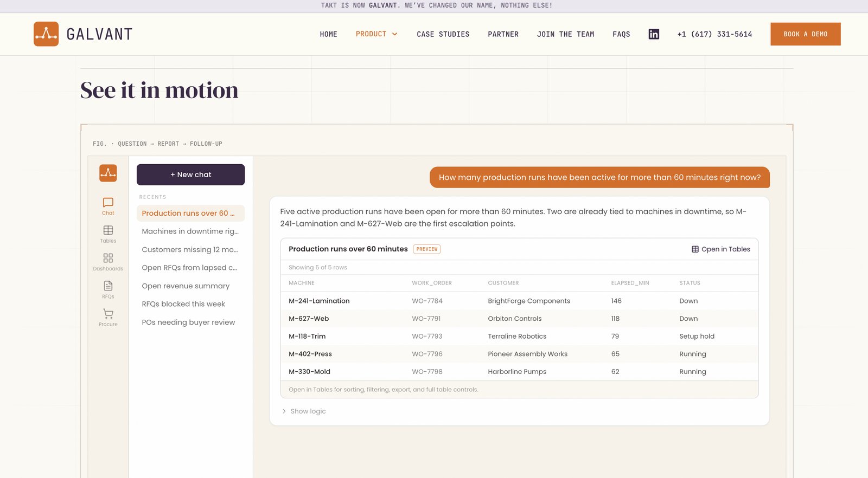The height and width of the screenshot is (478, 868).
Task: Expand the Product dropdown menu
Action: [376, 34]
